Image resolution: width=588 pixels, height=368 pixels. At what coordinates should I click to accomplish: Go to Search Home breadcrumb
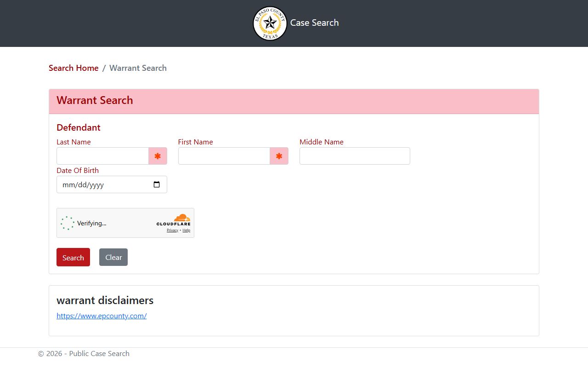coord(73,68)
